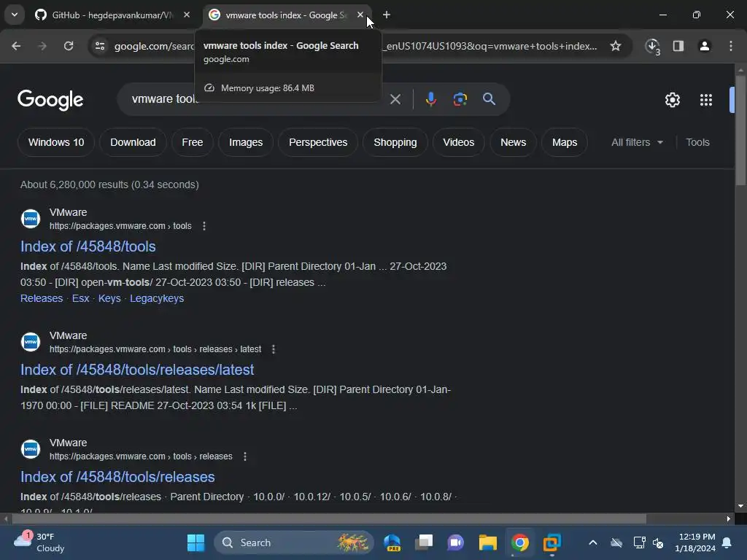Show hidden system tray icons

coord(592,542)
